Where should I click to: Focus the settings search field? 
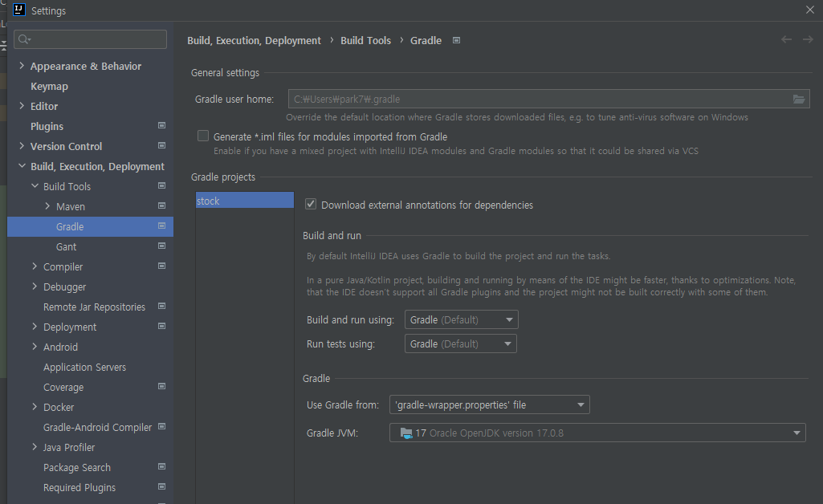[90, 39]
